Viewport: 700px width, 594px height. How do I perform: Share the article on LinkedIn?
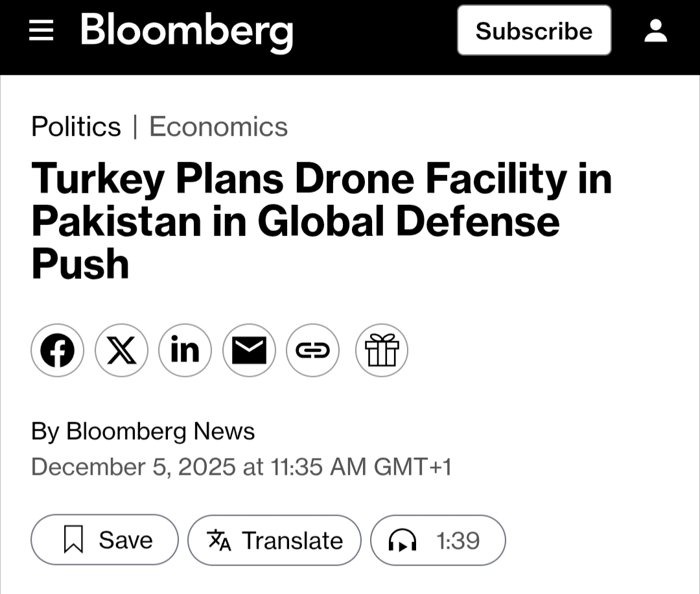185,351
